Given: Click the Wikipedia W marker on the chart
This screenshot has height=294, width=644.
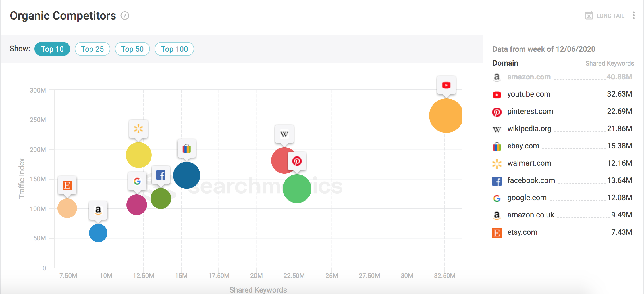Looking at the screenshot, I should (284, 134).
